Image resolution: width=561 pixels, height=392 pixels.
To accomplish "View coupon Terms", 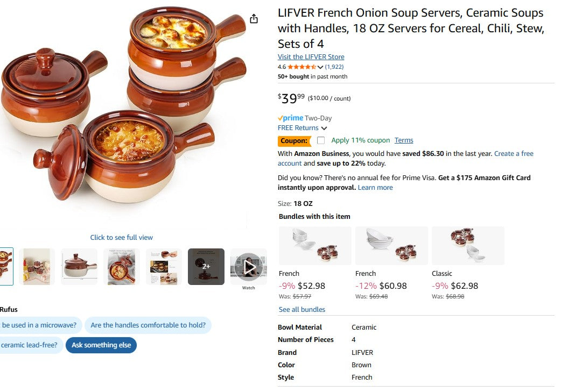I will pyautogui.click(x=404, y=140).
